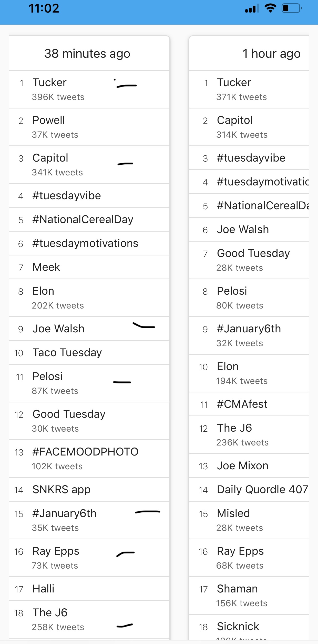Open the Meek trend
318x644 pixels.
click(89, 267)
